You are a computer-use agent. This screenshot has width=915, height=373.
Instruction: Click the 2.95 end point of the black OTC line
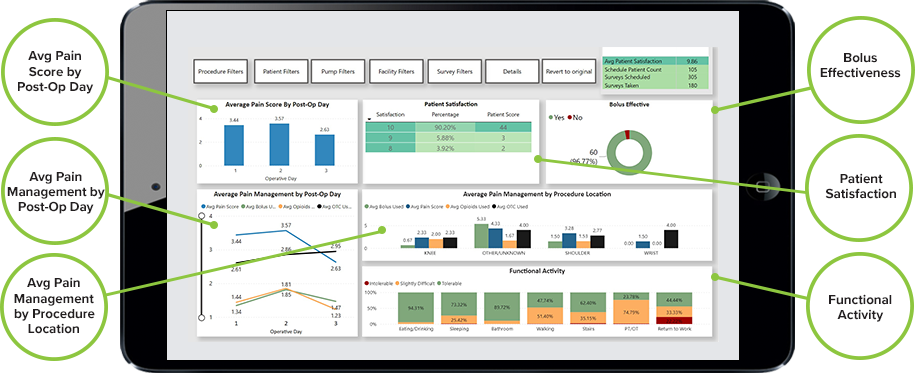(337, 252)
